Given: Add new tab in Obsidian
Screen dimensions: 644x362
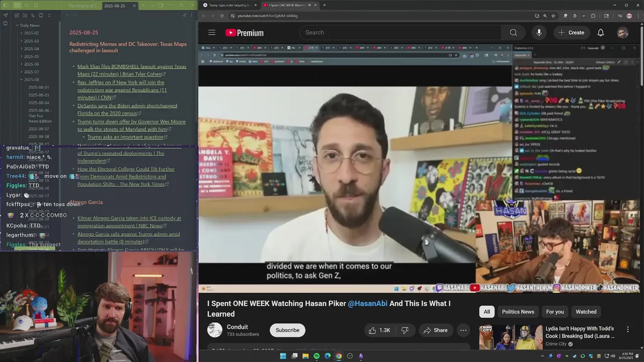Looking at the screenshot, I should [143, 6].
